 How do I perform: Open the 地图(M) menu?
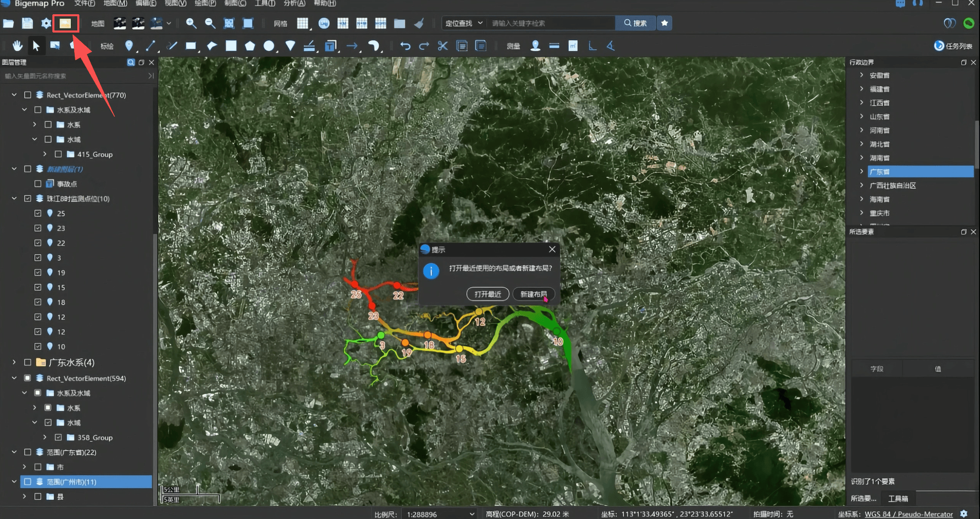pos(115,3)
